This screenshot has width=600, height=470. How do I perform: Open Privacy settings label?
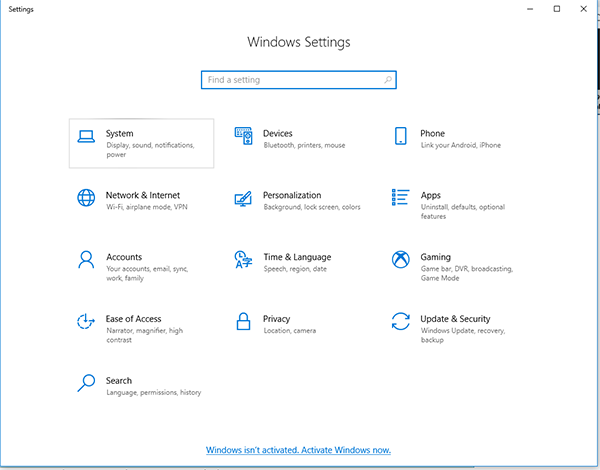point(276,319)
